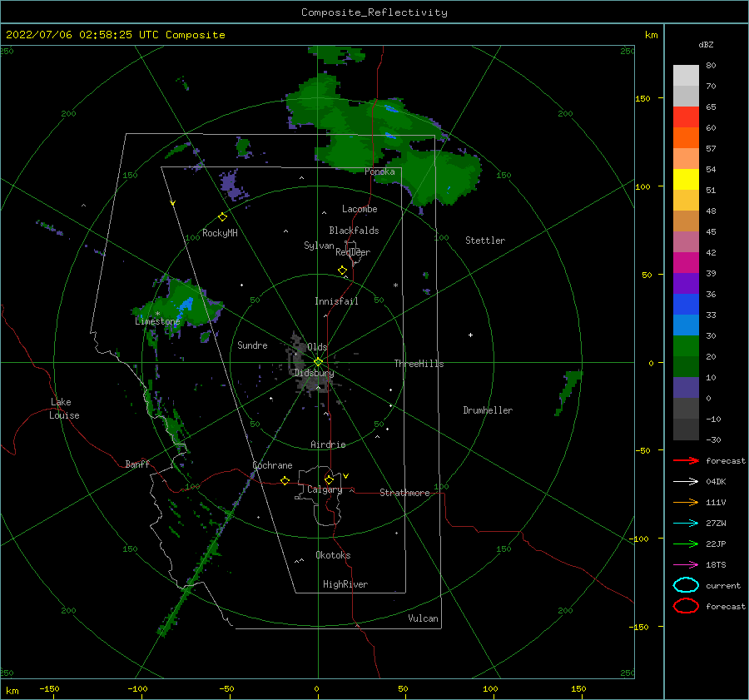749x700 pixels.
Task: Click the Blackfalds city label
Action: 354,231
